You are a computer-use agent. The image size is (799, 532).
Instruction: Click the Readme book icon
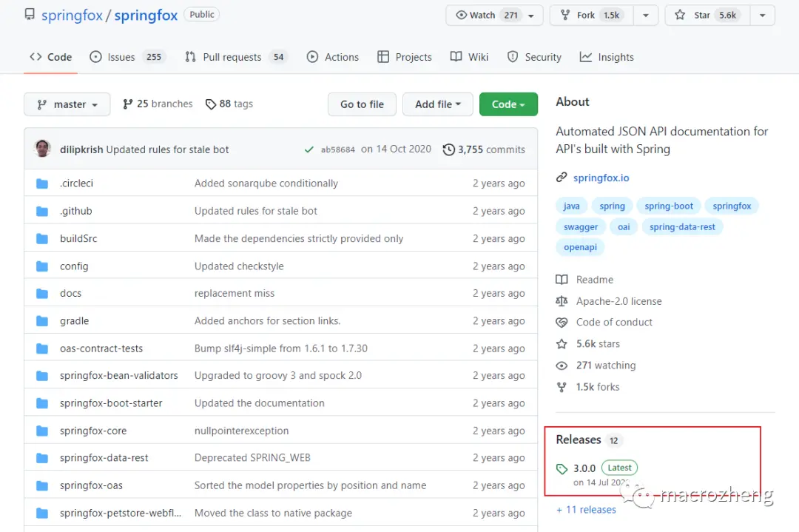(x=562, y=280)
